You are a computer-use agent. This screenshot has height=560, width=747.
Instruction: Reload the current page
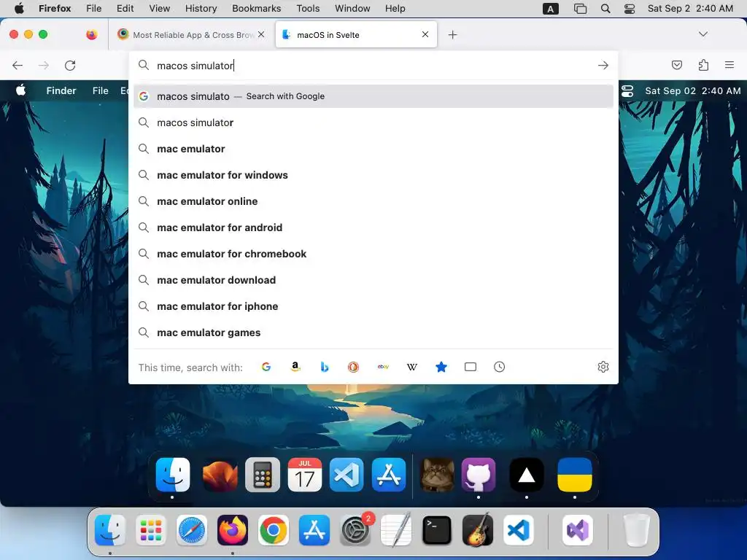point(70,65)
